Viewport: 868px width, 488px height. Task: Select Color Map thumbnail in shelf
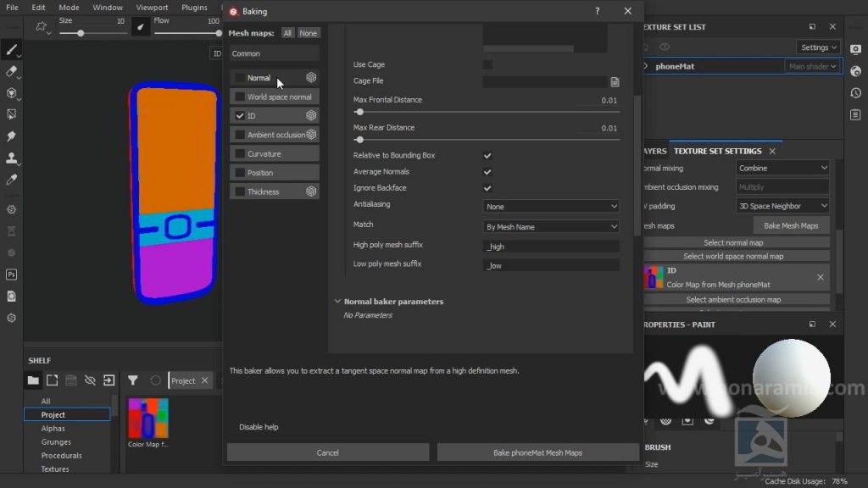tap(147, 418)
